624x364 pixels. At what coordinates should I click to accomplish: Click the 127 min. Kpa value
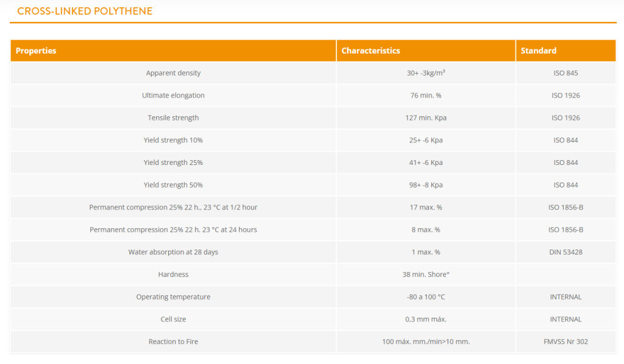point(426,118)
